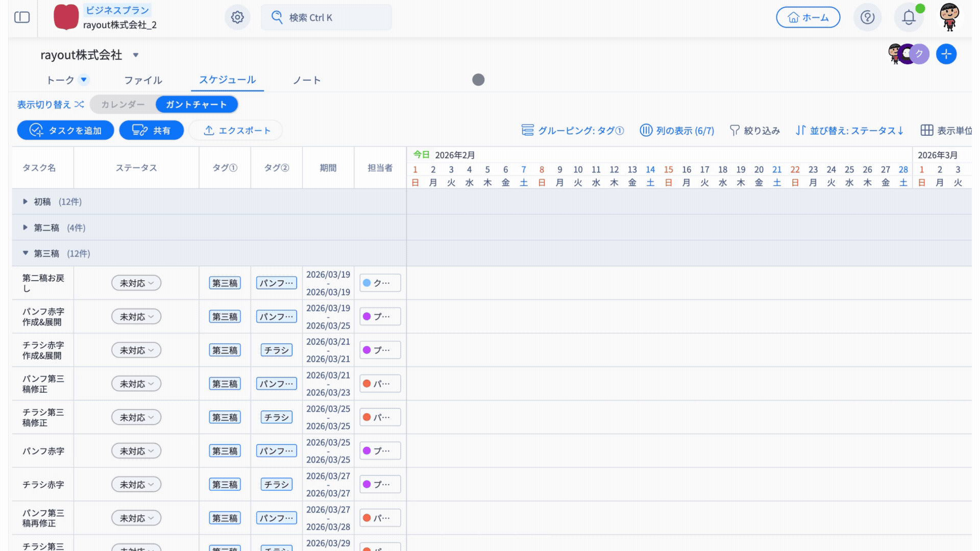Viewport: 980px width, 551px height.
Task: Click 表示切り替え shuffle toggle
Action: pyautogui.click(x=51, y=105)
